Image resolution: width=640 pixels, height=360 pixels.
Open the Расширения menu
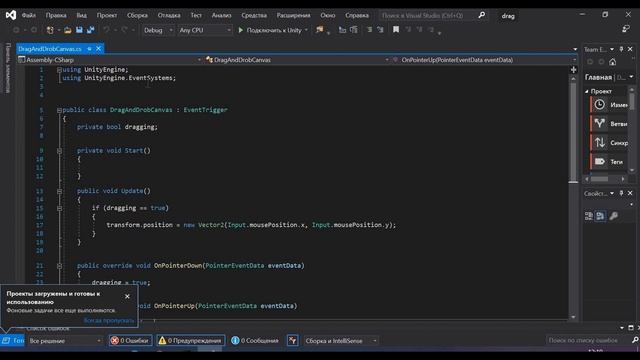point(293,15)
